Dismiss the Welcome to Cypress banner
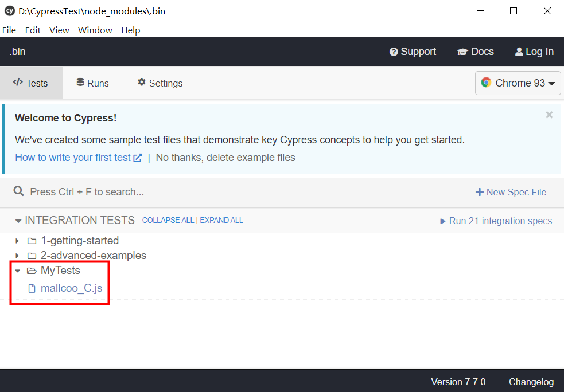The image size is (564, 392). pyautogui.click(x=549, y=115)
